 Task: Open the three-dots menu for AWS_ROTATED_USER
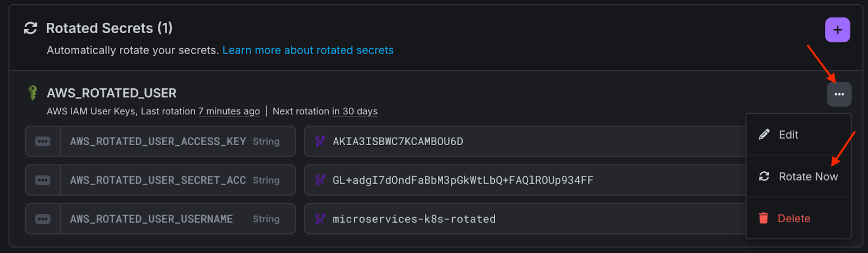[x=839, y=94]
